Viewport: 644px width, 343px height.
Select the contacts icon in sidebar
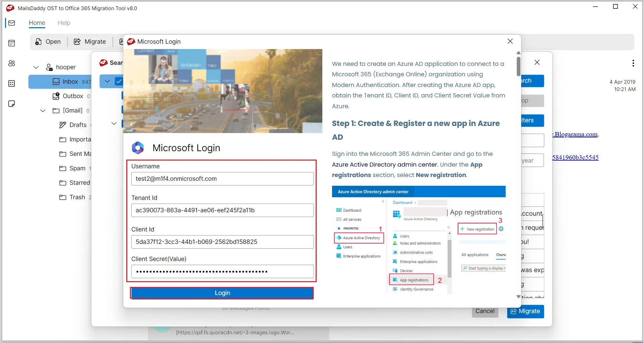12,63
